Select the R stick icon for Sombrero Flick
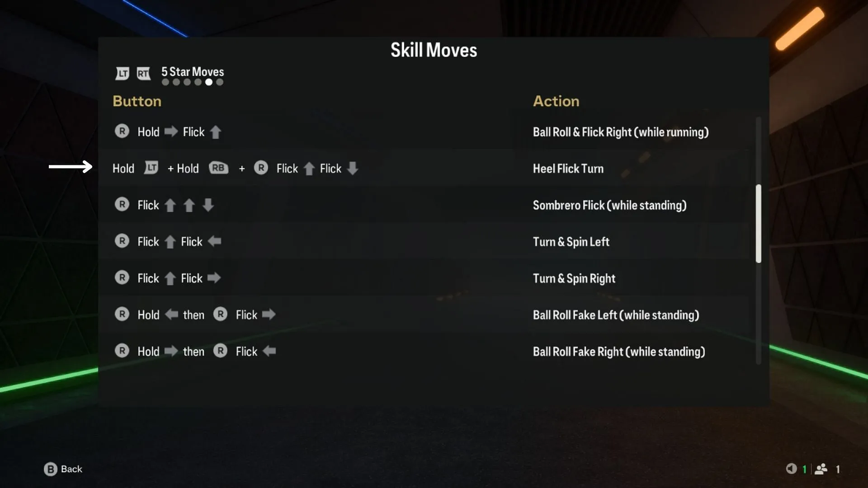This screenshot has width=868, height=488. [123, 205]
